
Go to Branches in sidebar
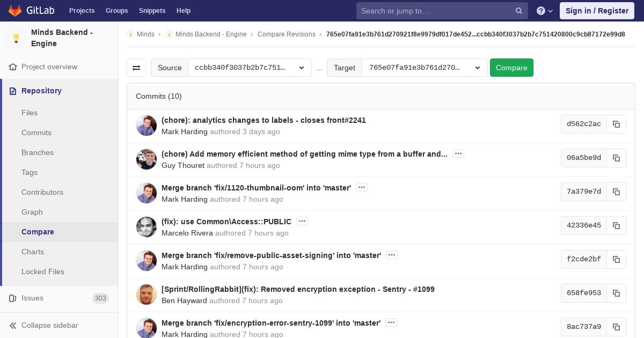(x=38, y=152)
